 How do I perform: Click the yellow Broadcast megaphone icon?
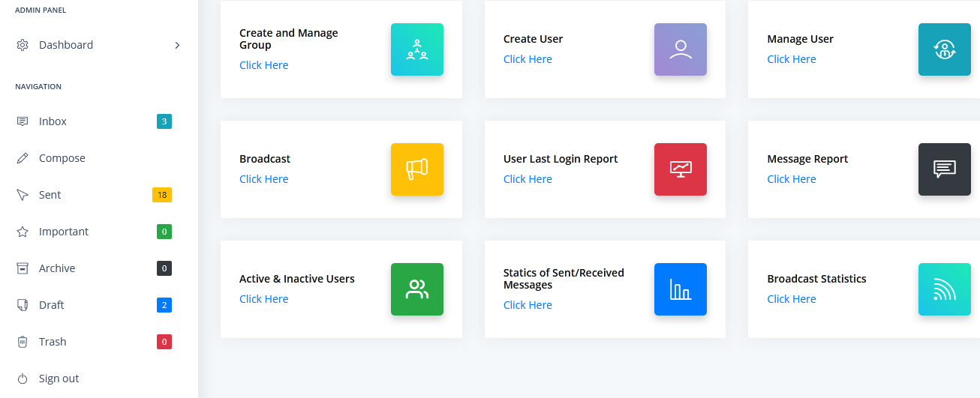pyautogui.click(x=416, y=169)
